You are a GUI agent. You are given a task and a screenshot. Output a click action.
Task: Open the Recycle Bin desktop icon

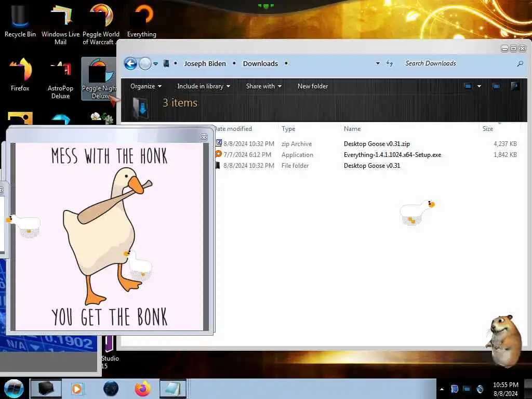coord(20,20)
